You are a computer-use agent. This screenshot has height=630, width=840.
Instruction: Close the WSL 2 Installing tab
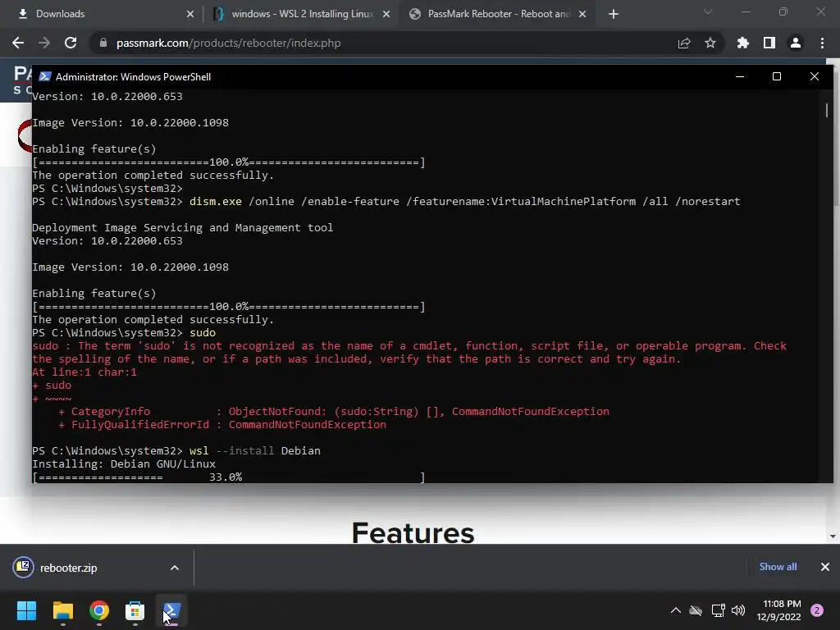tap(386, 14)
